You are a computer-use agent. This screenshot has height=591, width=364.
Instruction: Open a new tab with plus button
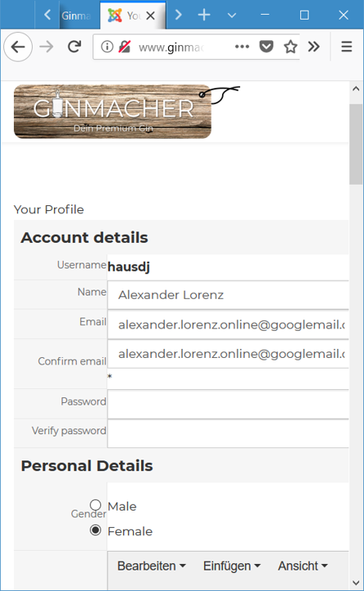pyautogui.click(x=204, y=15)
